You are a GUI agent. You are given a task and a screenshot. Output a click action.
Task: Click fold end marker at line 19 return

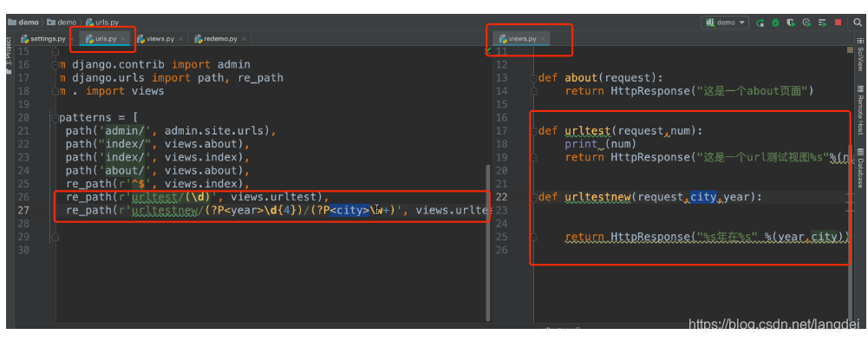tap(534, 157)
